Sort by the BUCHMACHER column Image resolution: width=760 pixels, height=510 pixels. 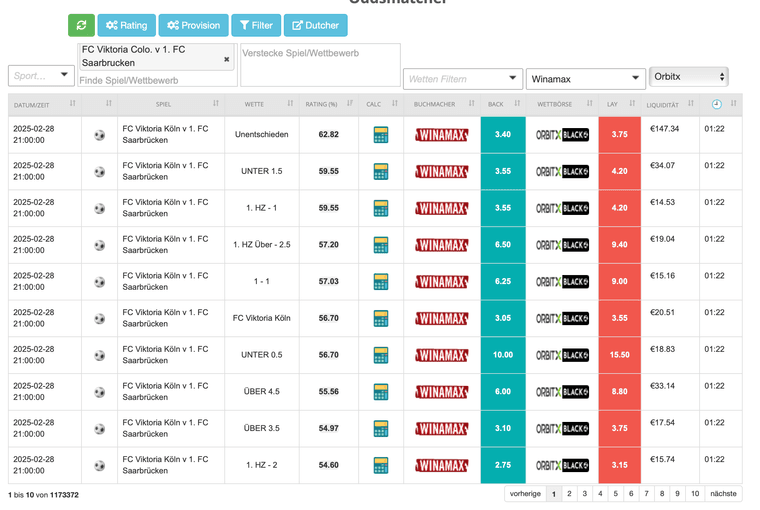click(442, 104)
